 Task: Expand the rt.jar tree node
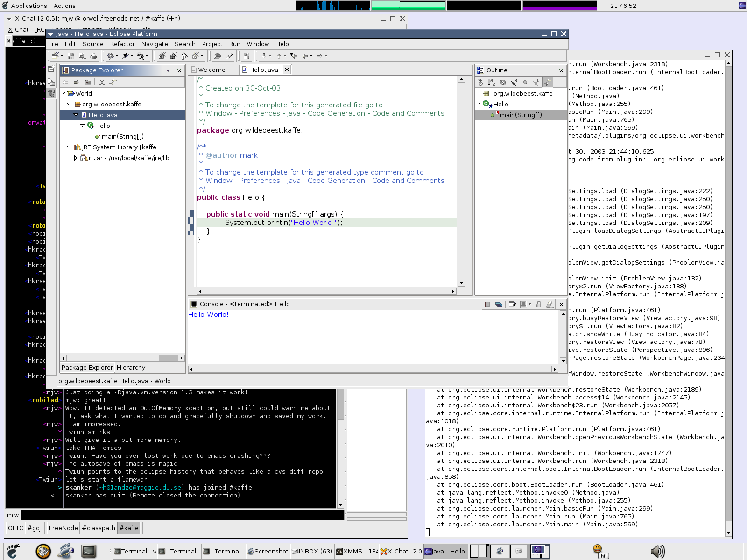[x=76, y=158]
